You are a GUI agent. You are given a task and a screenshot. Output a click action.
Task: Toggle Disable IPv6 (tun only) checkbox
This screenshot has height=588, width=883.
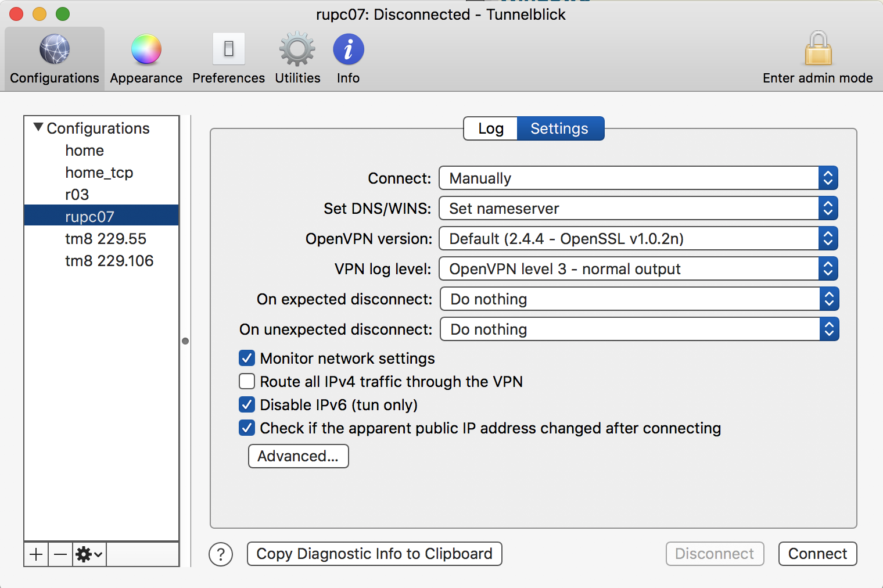coord(247,404)
